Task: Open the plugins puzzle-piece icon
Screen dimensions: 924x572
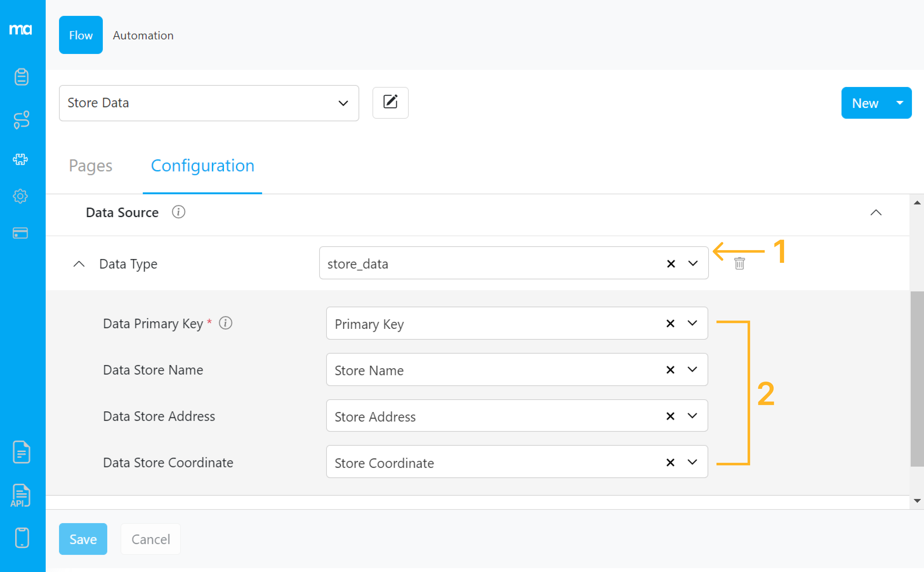Action: tap(21, 159)
